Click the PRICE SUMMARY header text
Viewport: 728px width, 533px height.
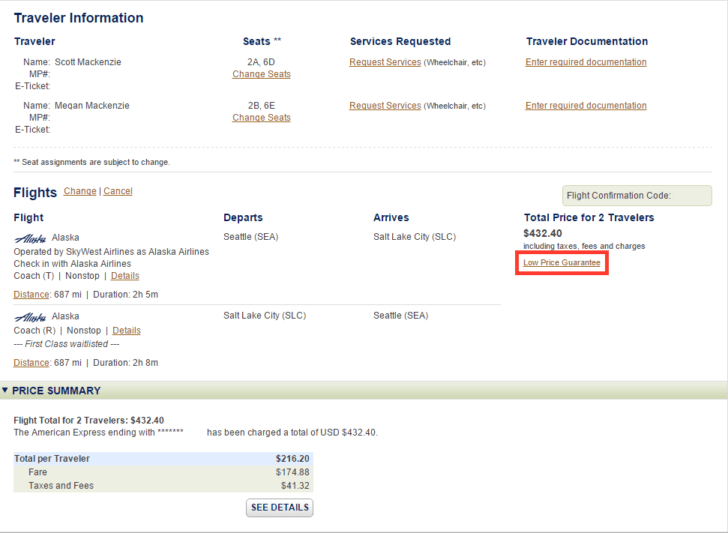point(56,391)
